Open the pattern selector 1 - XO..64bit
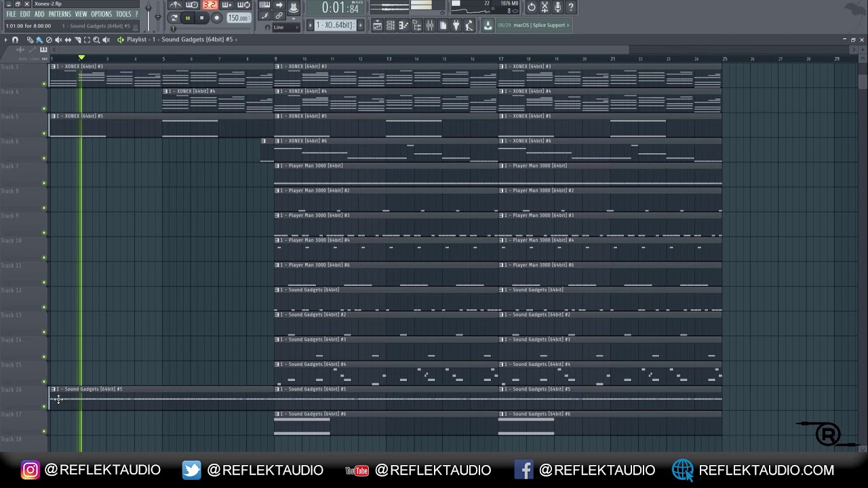The height and width of the screenshot is (488, 868). [x=335, y=25]
